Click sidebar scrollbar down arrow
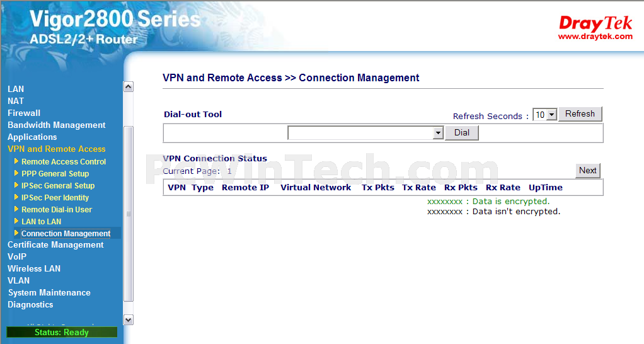The height and width of the screenshot is (344, 644). (128, 320)
